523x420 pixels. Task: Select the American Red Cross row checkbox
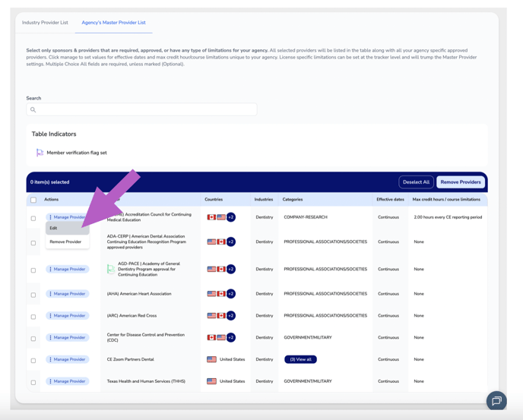pos(33,317)
